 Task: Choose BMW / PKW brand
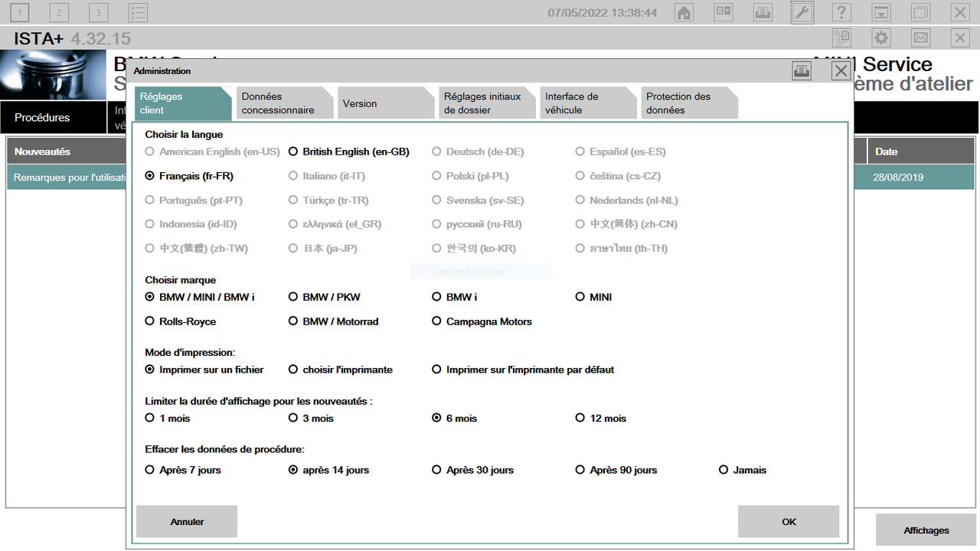(x=325, y=297)
